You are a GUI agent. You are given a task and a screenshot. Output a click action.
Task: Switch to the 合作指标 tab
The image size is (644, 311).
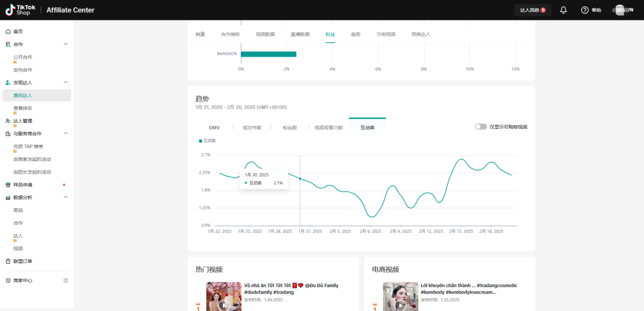tap(230, 35)
